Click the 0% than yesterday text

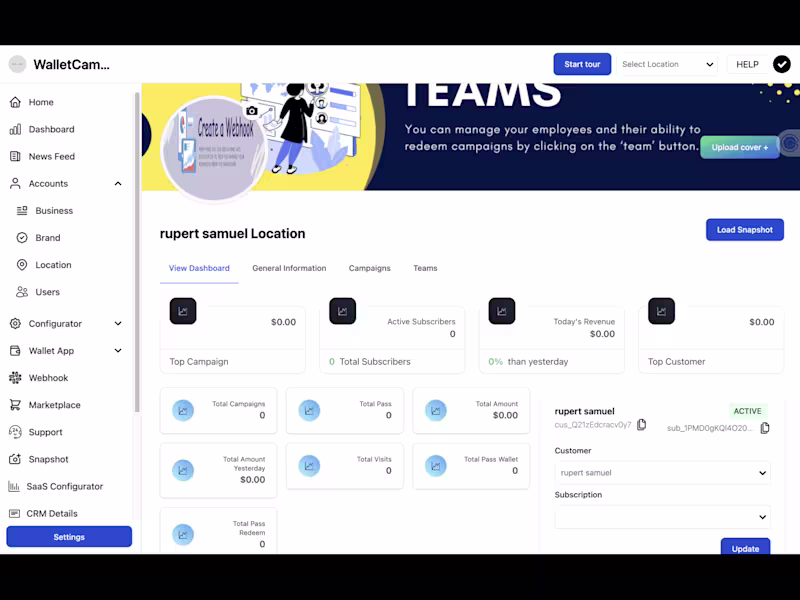(x=528, y=361)
